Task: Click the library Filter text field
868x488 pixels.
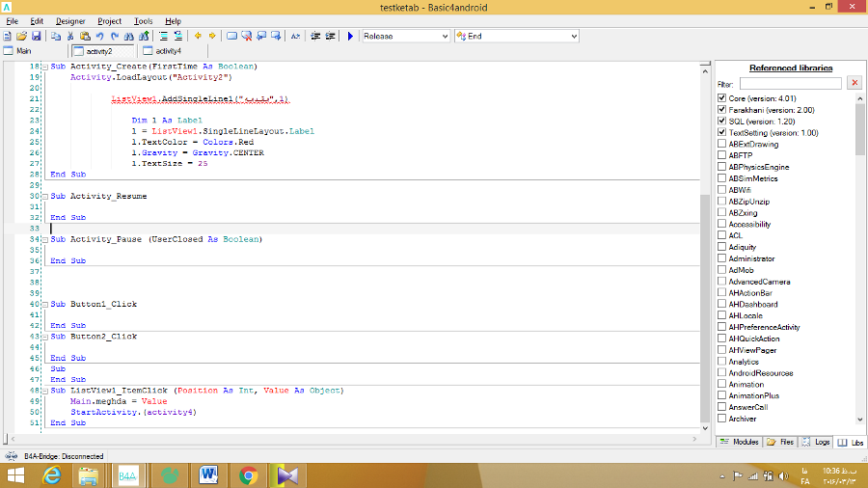Action: point(790,84)
